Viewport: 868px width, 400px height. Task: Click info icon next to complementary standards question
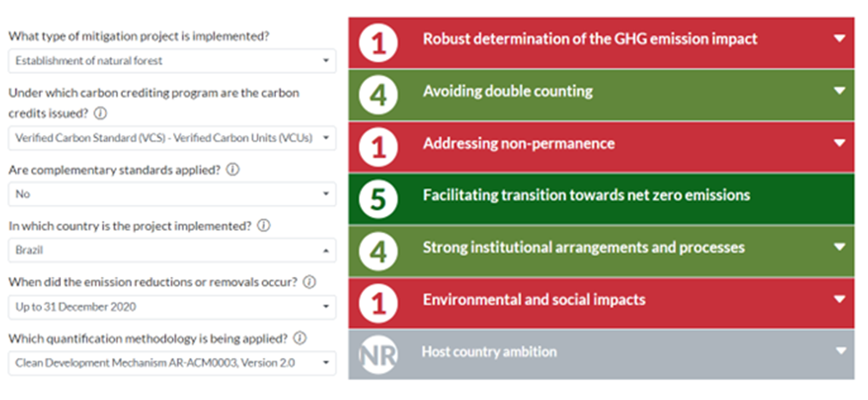pyautogui.click(x=232, y=170)
